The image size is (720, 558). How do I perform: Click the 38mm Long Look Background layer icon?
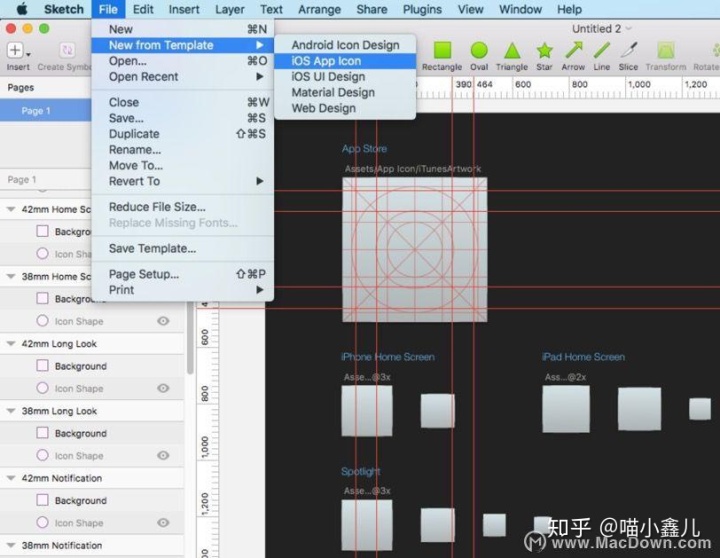pyautogui.click(x=42, y=433)
